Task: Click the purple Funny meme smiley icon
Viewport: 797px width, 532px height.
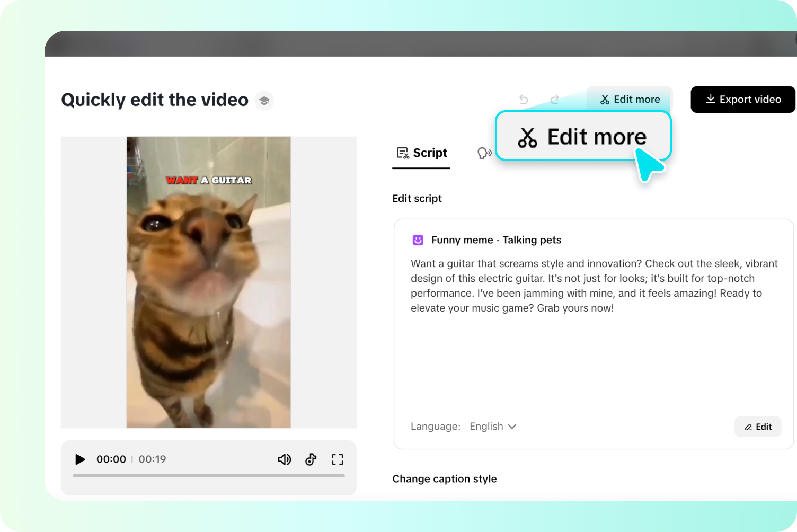Action: click(418, 240)
